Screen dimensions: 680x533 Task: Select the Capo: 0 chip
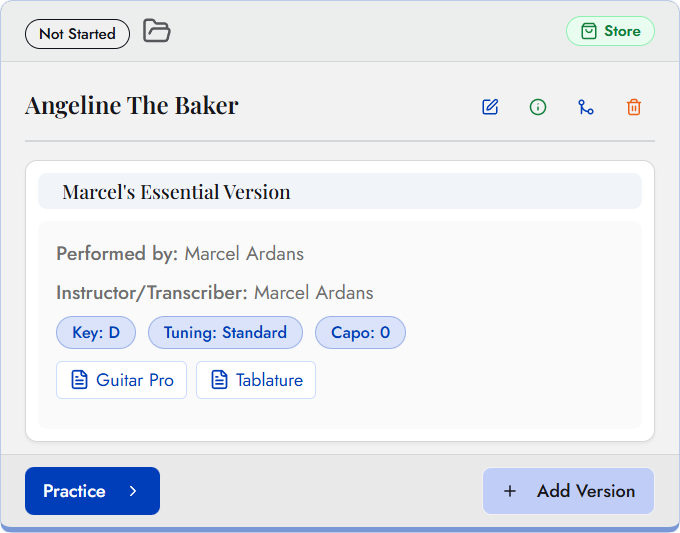360,333
